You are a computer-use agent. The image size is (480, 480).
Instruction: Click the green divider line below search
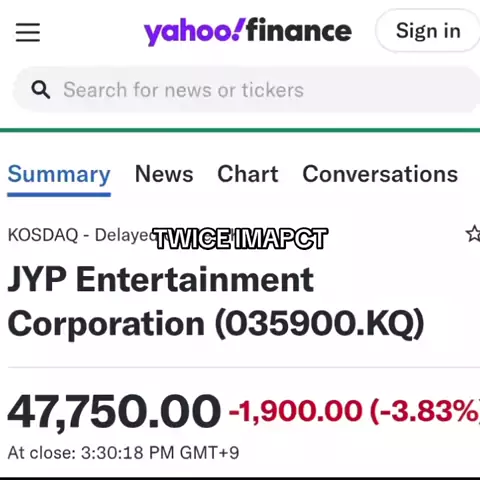[x=240, y=130]
